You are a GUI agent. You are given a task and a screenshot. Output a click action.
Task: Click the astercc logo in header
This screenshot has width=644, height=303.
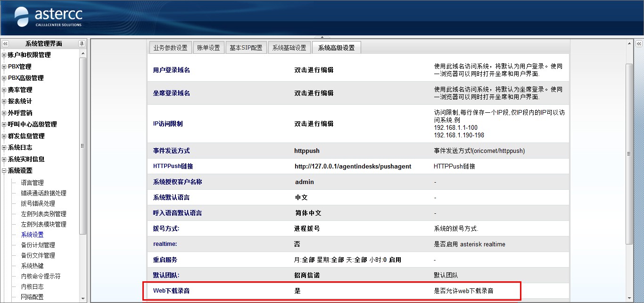tap(48, 17)
